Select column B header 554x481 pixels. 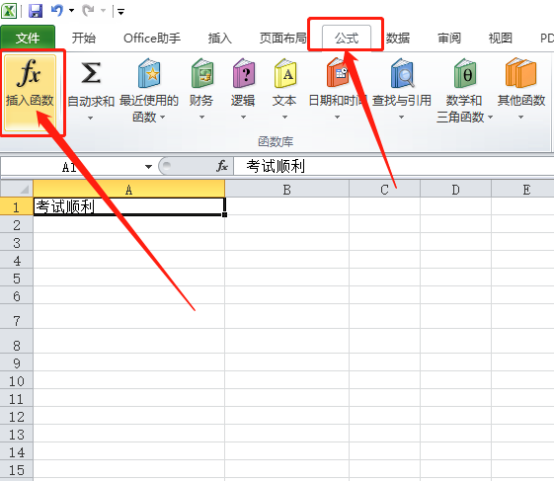[x=287, y=189]
